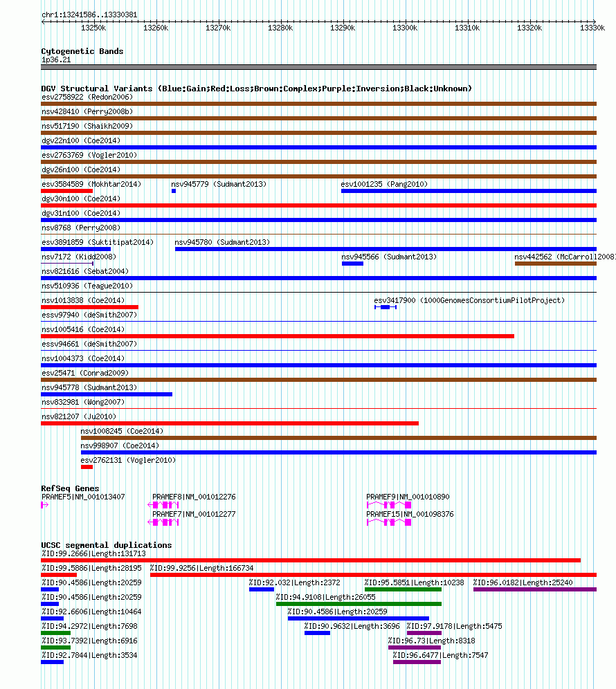Click the grey 1p36.21 cytogenetic band bar
Viewport: 616px width, 689px height.
(x=319, y=67)
